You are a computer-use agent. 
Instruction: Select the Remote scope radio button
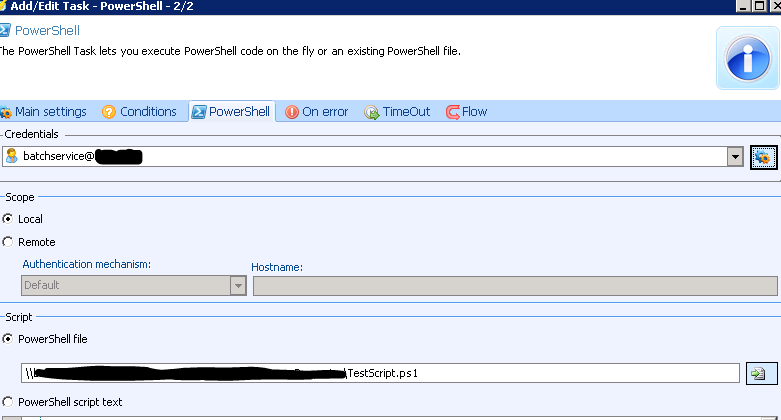point(7,242)
